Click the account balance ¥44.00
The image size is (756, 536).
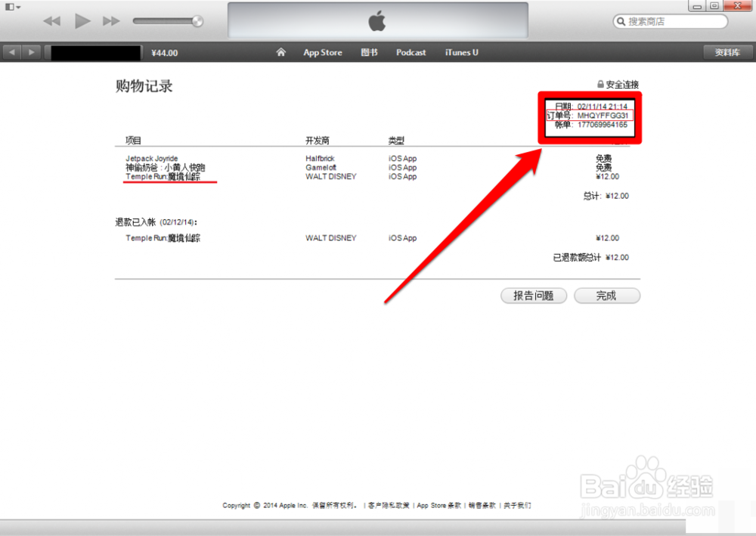pos(164,53)
